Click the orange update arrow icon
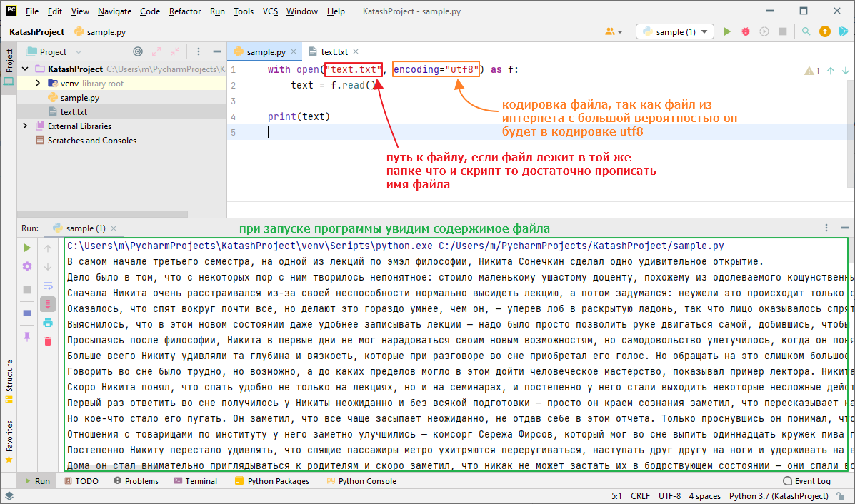The width and height of the screenshot is (855, 504). pyautogui.click(x=825, y=31)
